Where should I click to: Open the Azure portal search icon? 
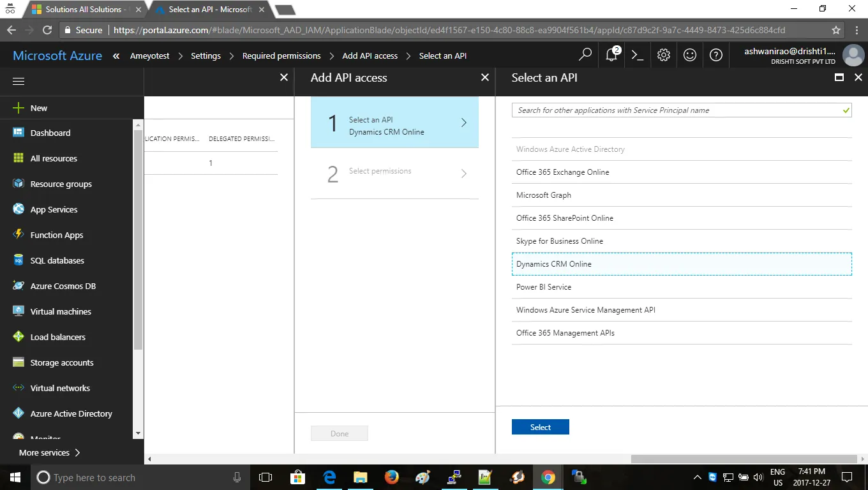pos(585,56)
